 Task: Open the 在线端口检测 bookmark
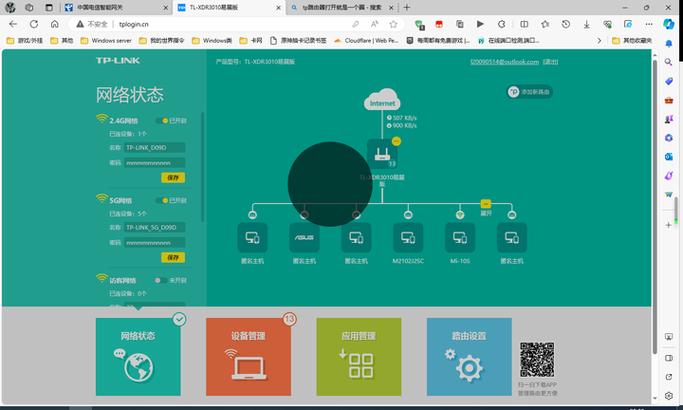click(508, 41)
